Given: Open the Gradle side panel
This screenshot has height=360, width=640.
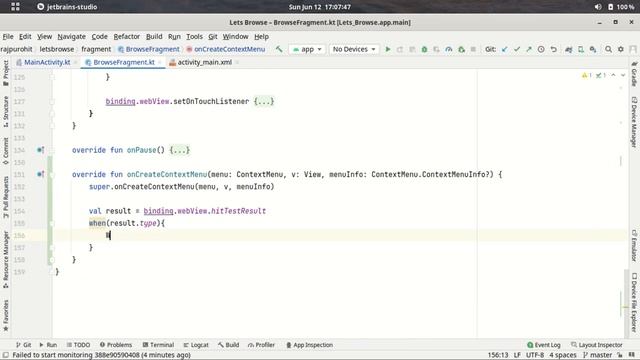Looking at the screenshot, I should pos(634,74).
